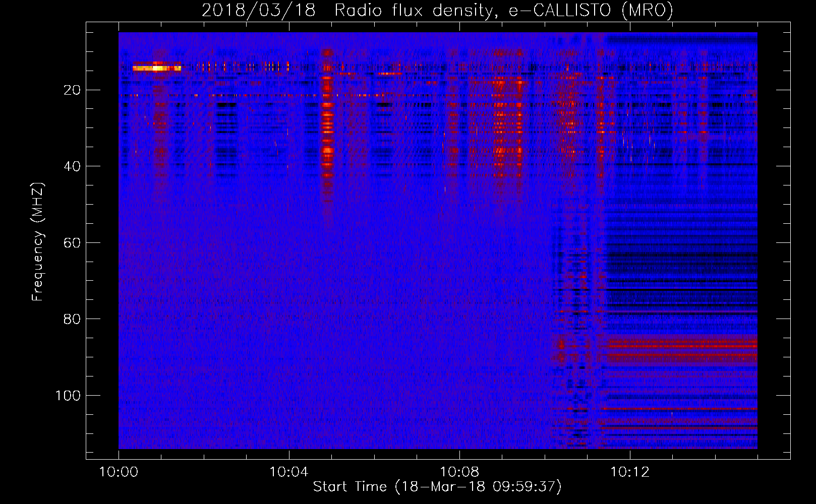Click the '60' frequency tick label
Viewport: 816px width, 504px height.
point(72,242)
